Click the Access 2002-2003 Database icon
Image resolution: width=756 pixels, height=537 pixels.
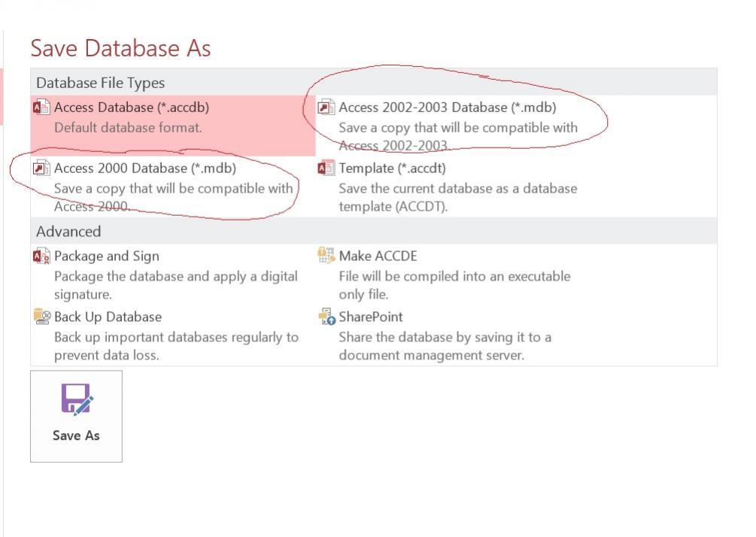coord(326,107)
